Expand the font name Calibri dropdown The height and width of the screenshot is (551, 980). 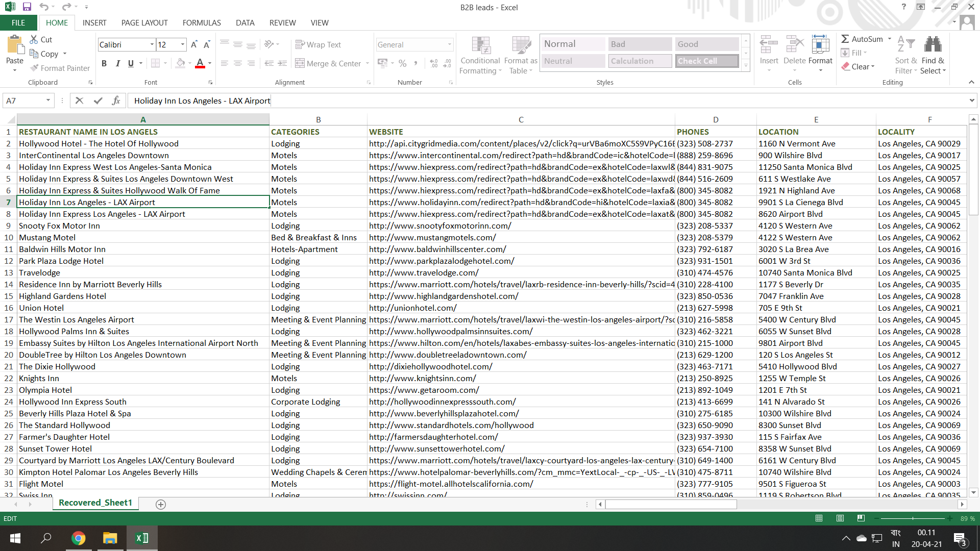tap(152, 45)
